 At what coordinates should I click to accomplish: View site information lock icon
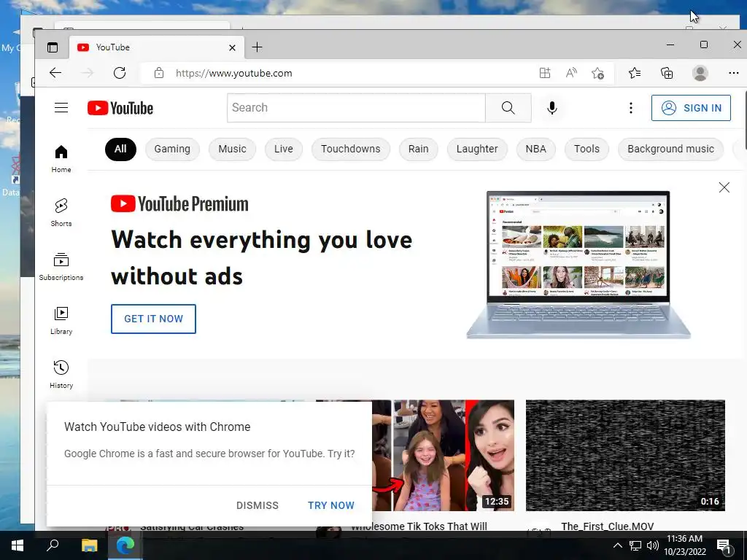point(158,73)
